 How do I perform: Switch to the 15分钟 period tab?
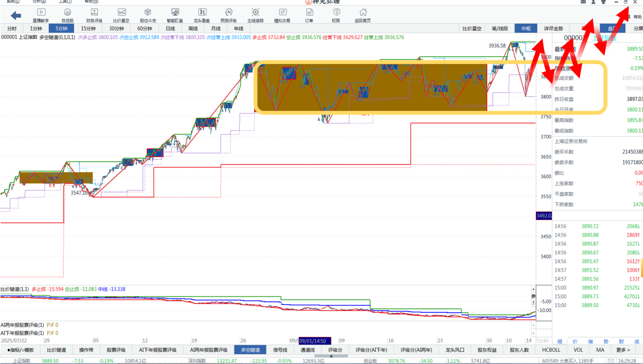(88, 28)
